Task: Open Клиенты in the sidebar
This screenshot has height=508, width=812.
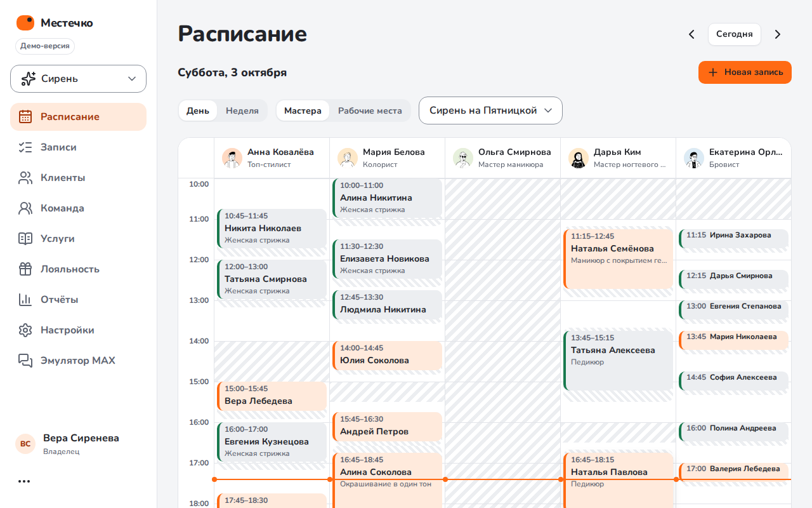Action: [78, 178]
